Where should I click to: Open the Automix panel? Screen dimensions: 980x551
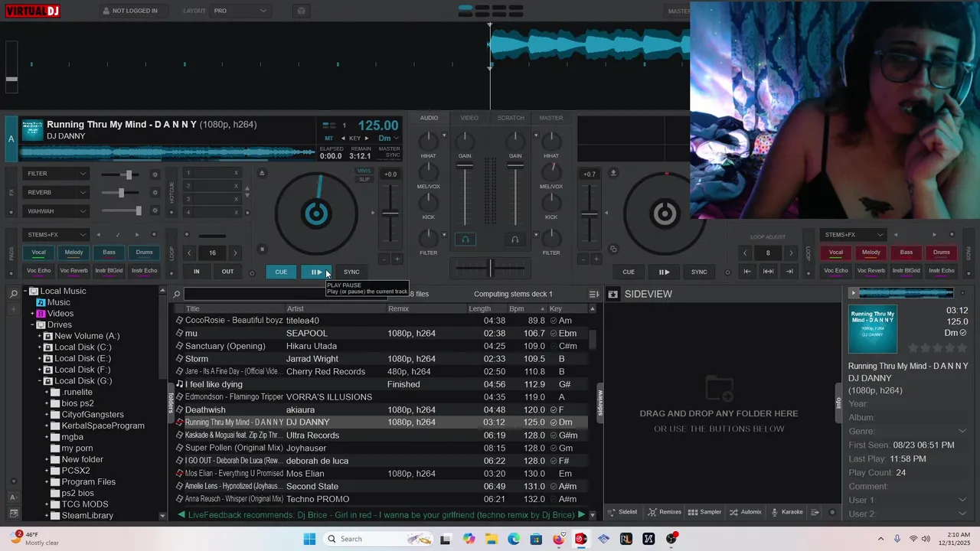[746, 512]
